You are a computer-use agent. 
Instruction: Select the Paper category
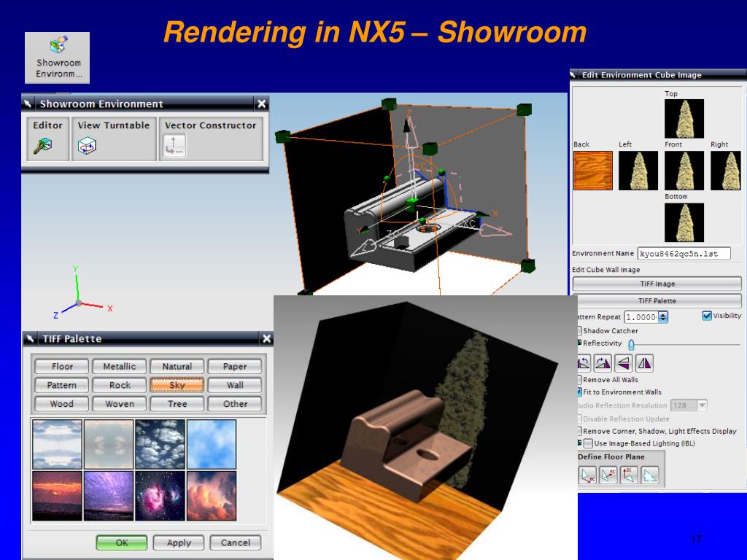(x=235, y=366)
